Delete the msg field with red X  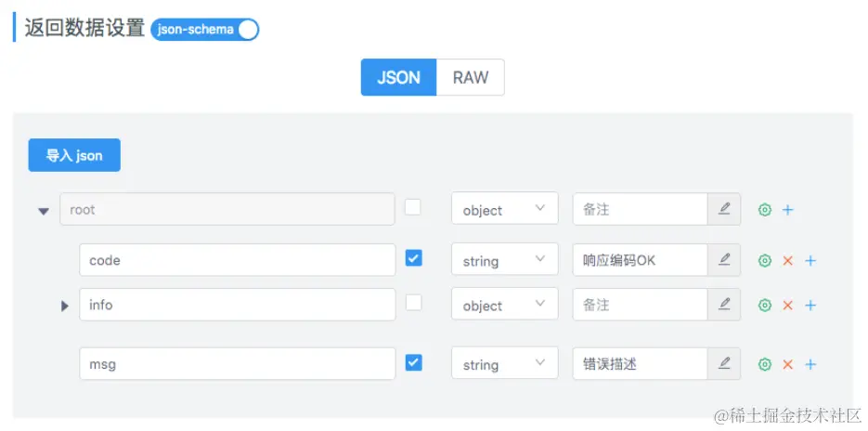click(x=787, y=364)
